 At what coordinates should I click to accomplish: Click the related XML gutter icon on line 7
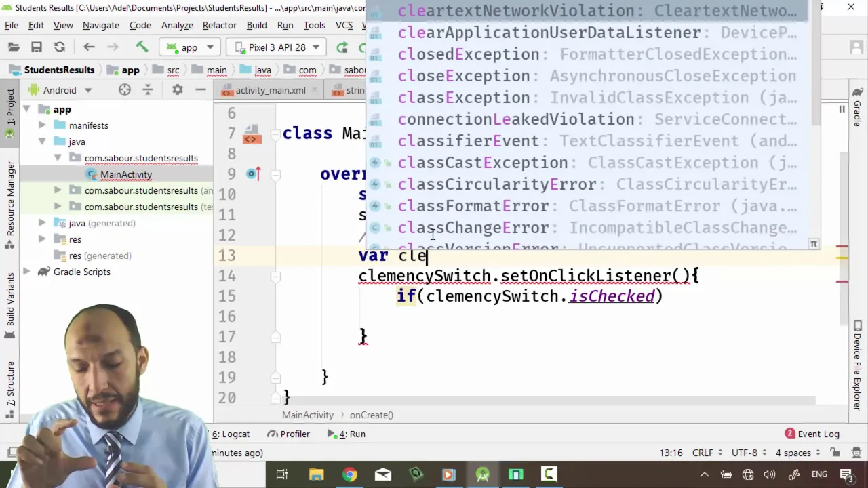(252, 134)
